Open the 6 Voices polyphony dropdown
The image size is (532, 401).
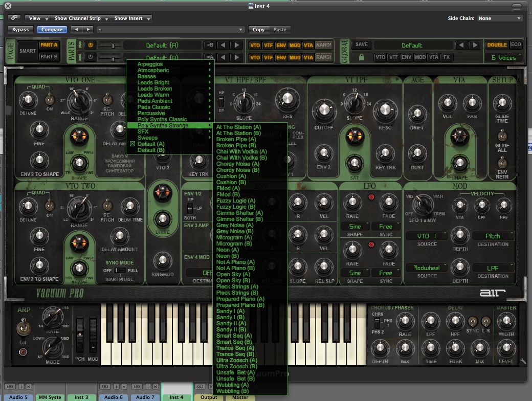(x=503, y=58)
